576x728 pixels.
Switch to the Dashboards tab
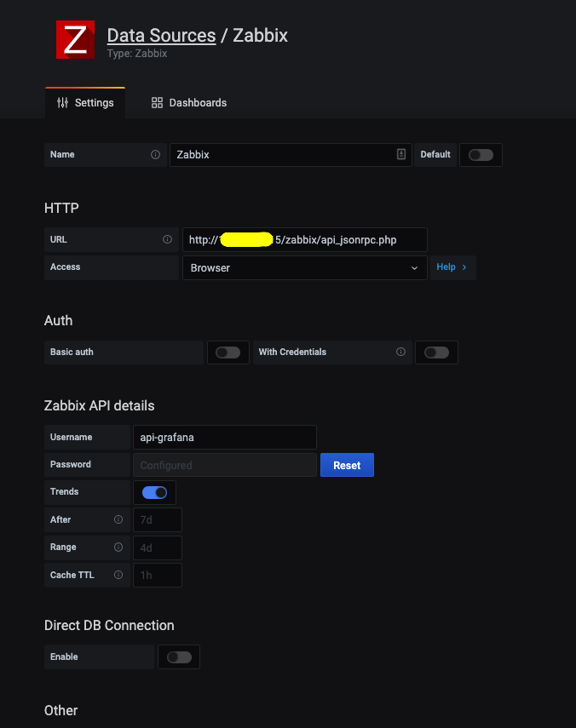point(189,103)
